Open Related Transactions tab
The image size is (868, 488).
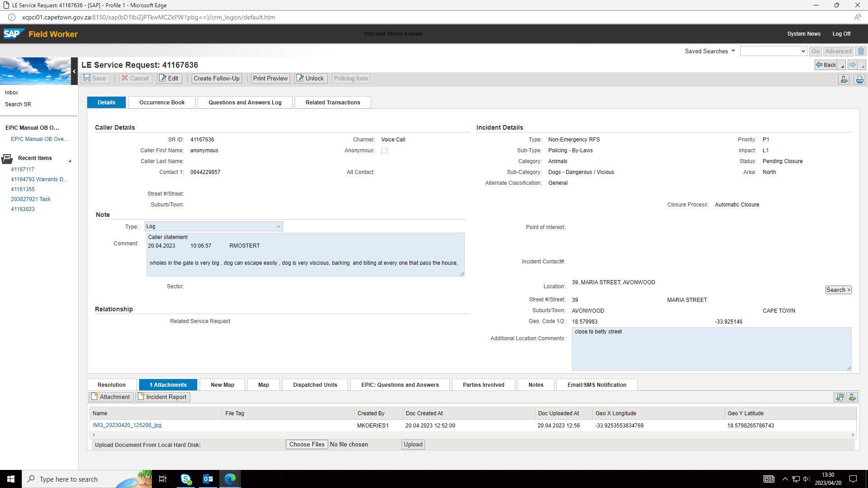(333, 102)
